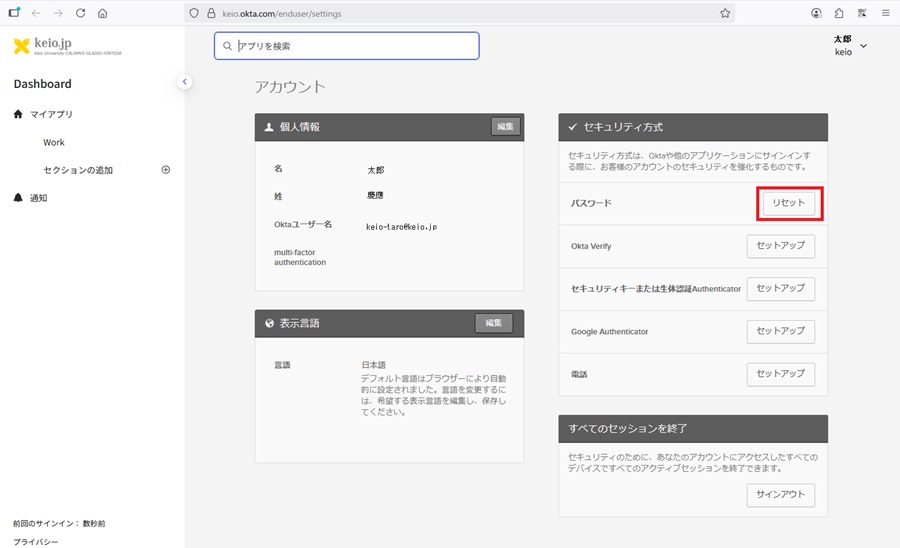Image resolution: width=900 pixels, height=548 pixels.
Task: Set up 電話 phone authentication
Action: pyautogui.click(x=780, y=374)
